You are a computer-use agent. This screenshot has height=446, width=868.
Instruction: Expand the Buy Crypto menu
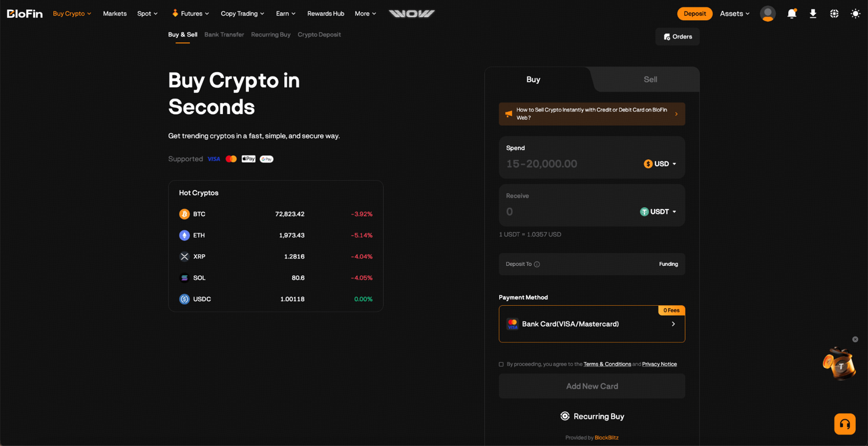(72, 13)
